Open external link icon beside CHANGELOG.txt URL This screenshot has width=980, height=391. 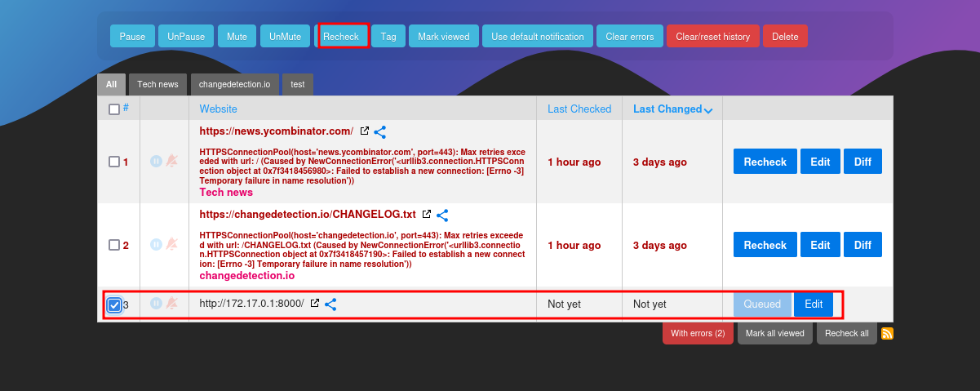[427, 215]
